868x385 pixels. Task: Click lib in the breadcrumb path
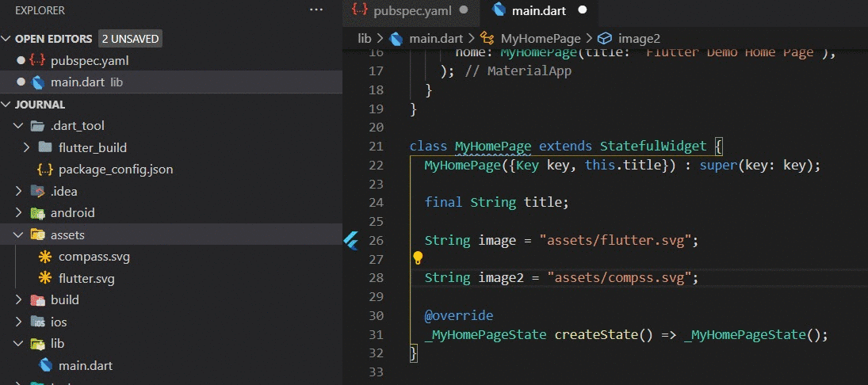(x=365, y=38)
